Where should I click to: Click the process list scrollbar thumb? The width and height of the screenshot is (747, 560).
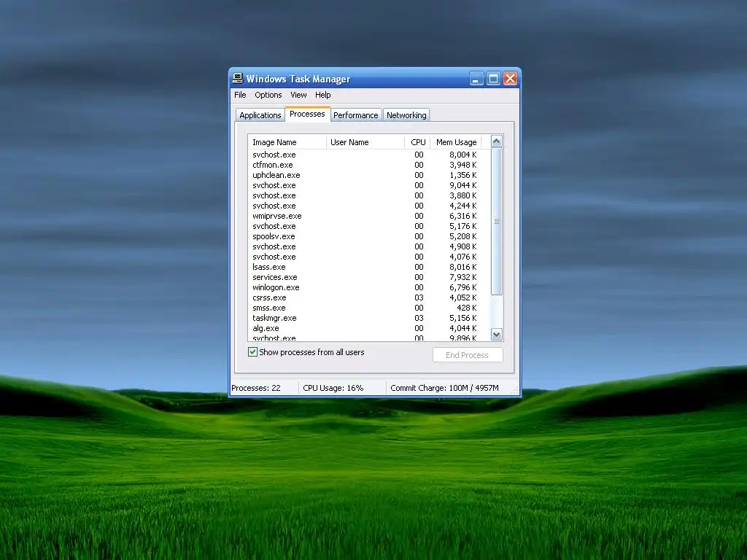tap(496, 221)
